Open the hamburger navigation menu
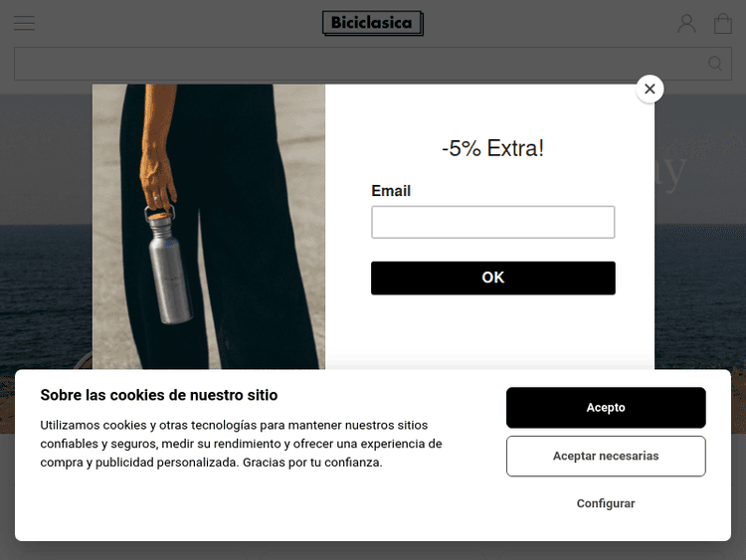The image size is (746, 560). [24, 23]
